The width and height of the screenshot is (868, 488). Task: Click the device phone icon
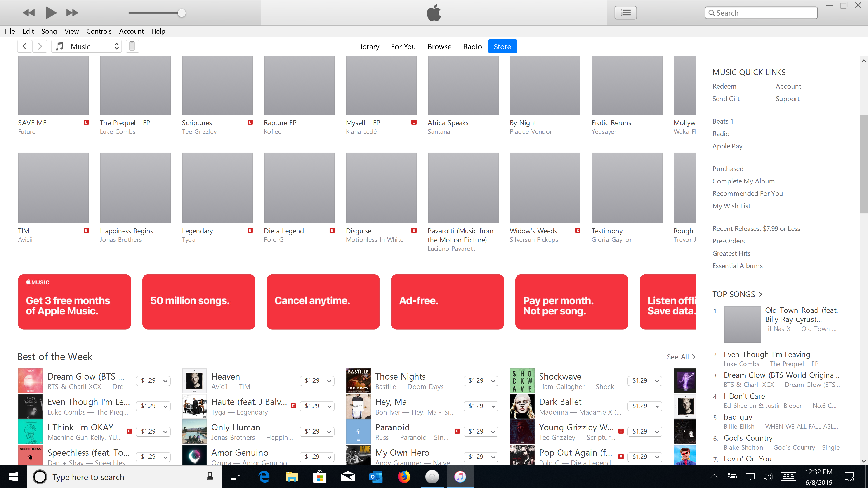[x=132, y=46]
